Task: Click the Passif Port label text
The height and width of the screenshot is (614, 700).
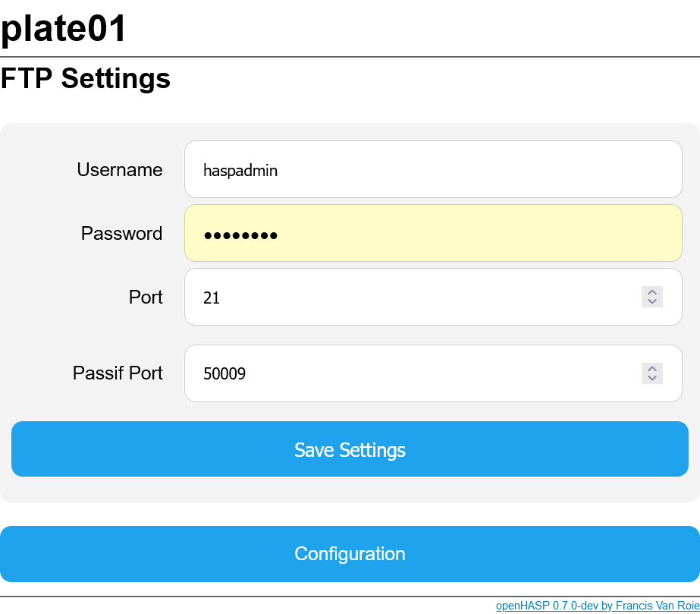Action: coord(118,373)
